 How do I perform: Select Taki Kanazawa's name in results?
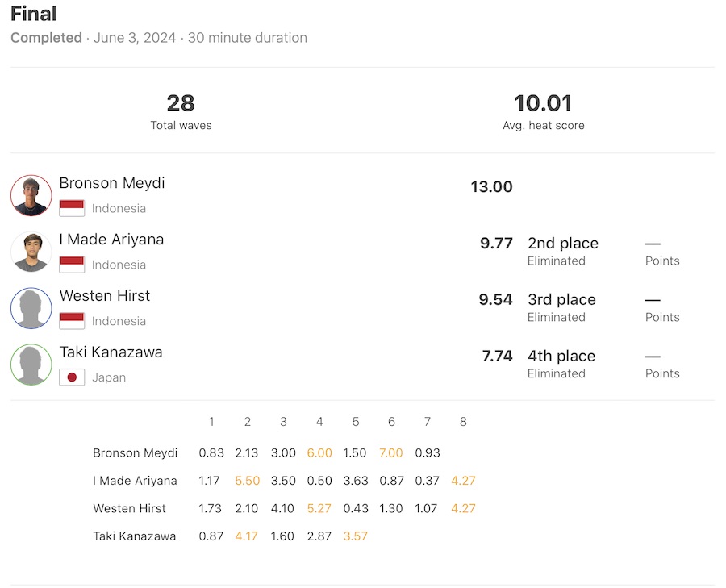(x=111, y=352)
